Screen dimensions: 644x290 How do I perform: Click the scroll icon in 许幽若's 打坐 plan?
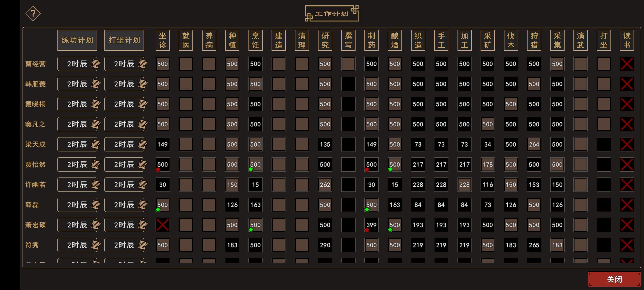point(143,185)
